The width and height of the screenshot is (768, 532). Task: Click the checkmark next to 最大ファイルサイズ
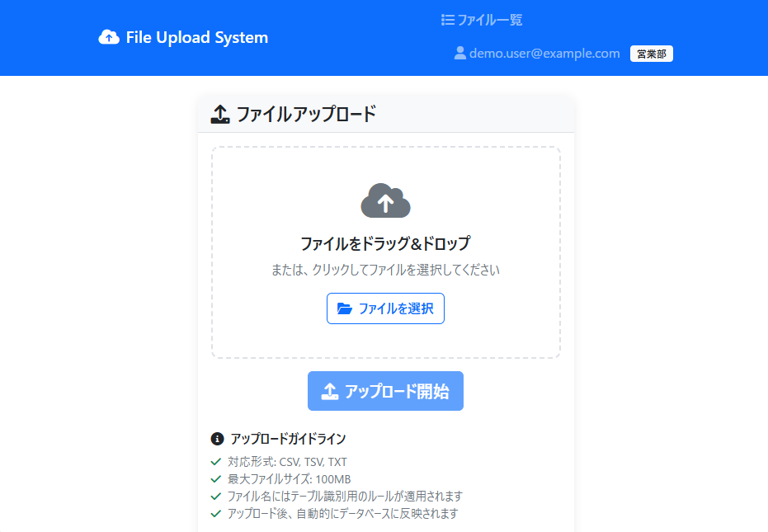(216, 479)
